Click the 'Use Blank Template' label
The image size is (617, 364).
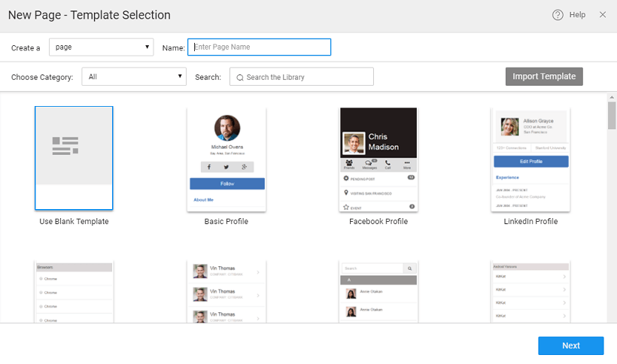pos(74,222)
